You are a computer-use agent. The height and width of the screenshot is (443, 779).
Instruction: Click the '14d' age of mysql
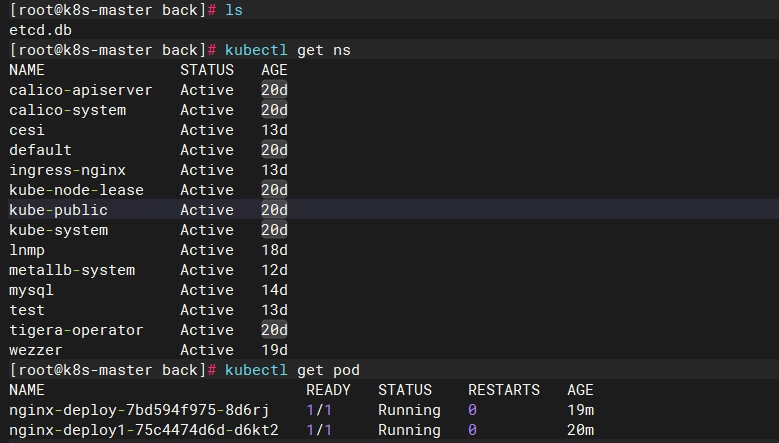[x=274, y=291]
